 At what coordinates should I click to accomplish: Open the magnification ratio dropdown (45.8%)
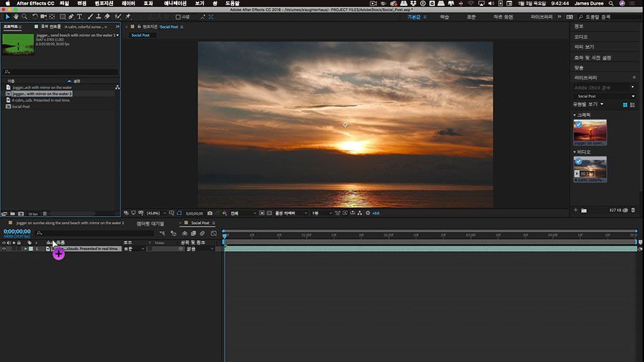[157, 213]
